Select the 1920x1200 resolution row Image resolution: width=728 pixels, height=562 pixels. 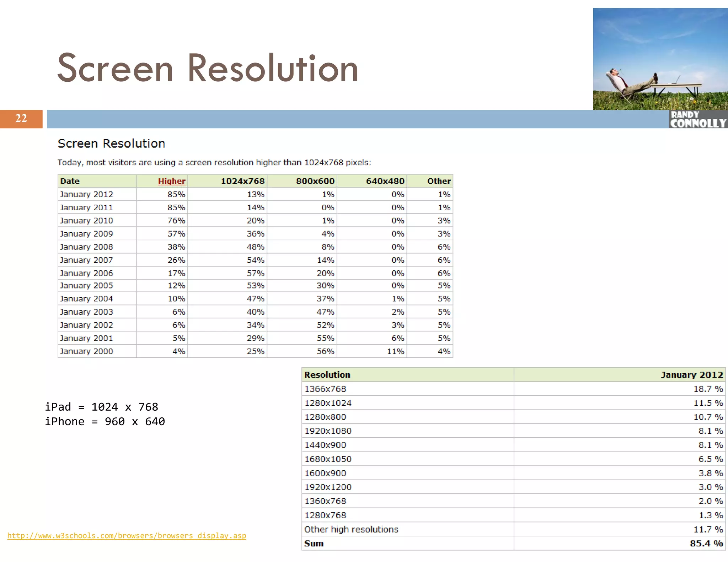tap(514, 487)
